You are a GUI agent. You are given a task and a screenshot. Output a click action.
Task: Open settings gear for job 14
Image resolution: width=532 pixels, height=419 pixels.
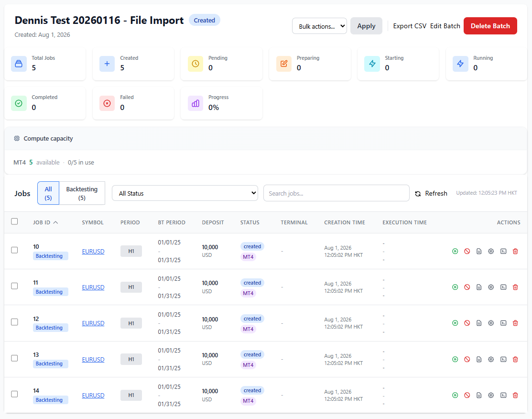490,395
